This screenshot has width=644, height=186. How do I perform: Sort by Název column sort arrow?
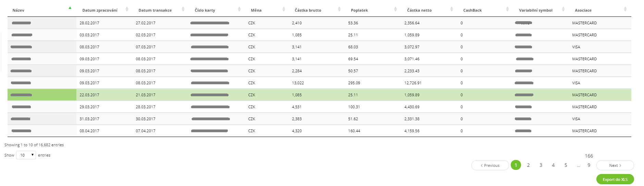tap(70, 8)
